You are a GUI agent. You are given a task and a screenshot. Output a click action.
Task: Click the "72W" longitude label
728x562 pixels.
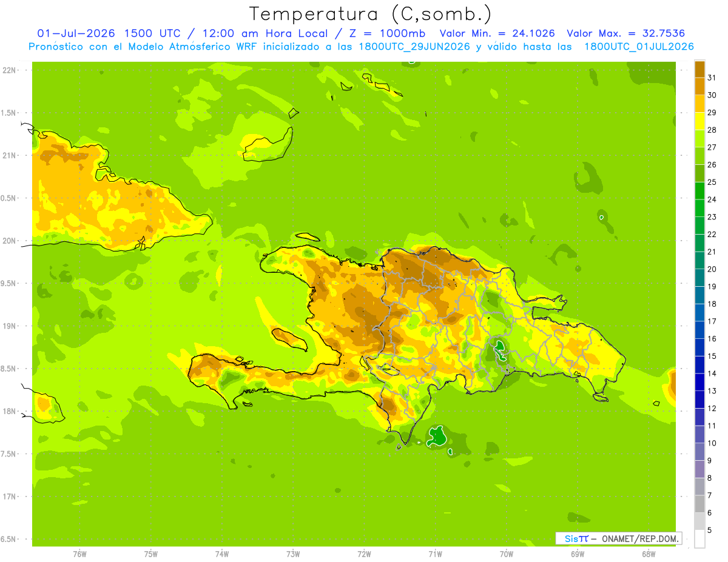point(364,554)
